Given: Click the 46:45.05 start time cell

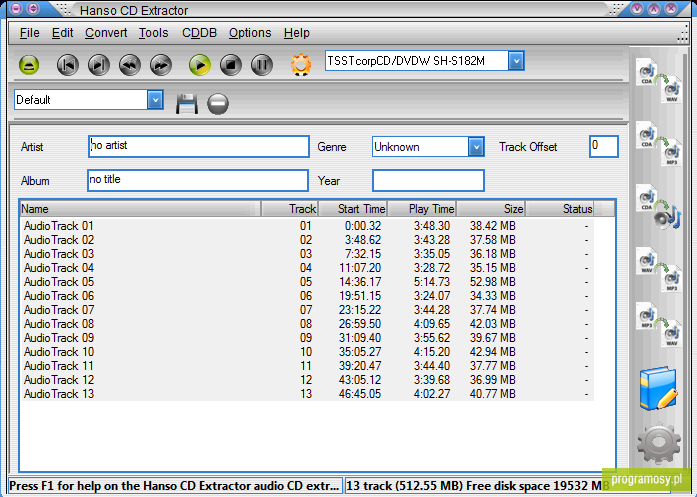Looking at the screenshot, I should (360, 394).
